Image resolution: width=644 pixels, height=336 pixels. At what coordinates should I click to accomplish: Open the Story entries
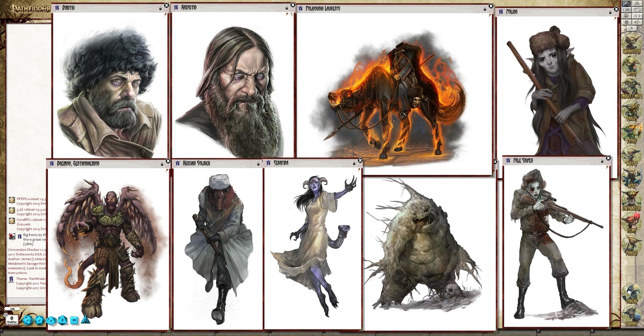(x=631, y=134)
